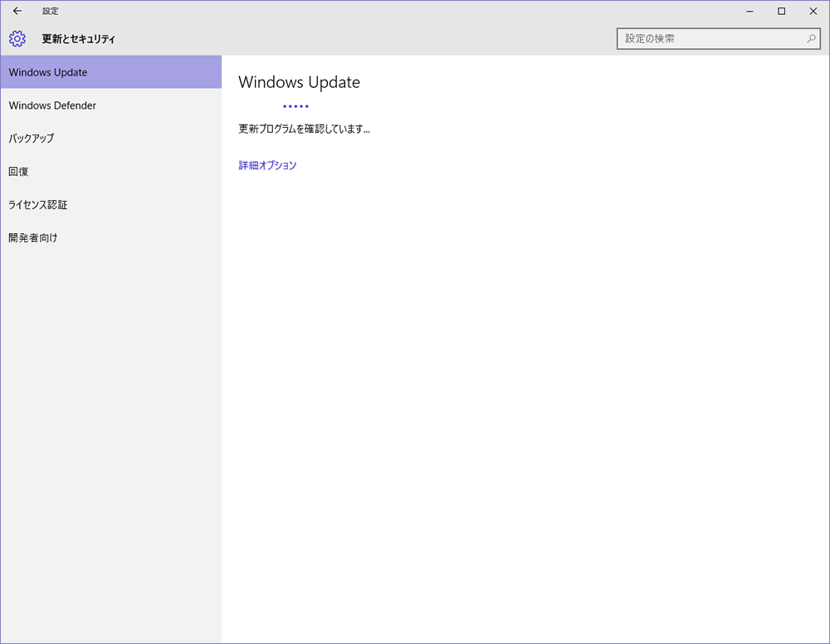Minimize the settings window
The width and height of the screenshot is (830, 644).
(749, 11)
